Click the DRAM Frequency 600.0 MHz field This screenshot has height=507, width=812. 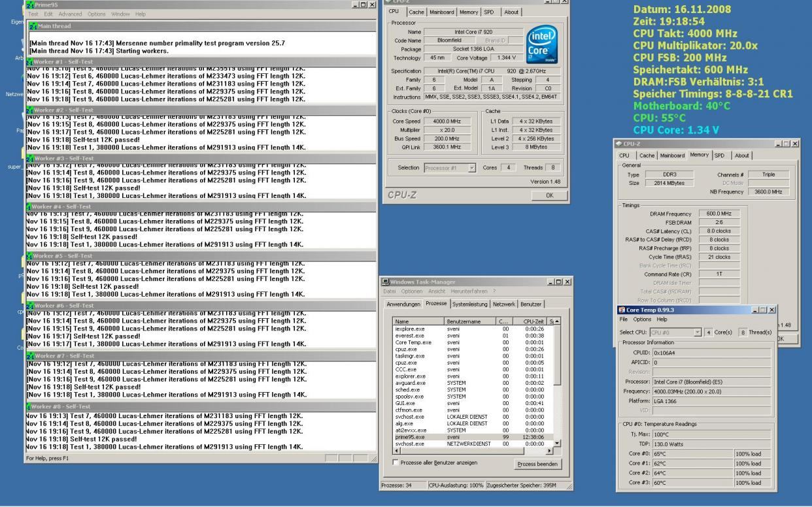click(719, 213)
